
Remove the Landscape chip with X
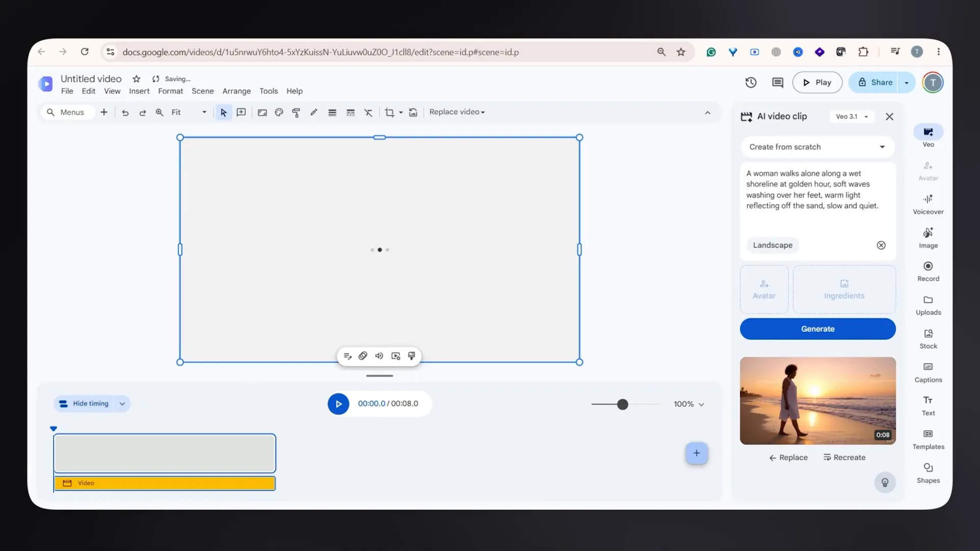coord(881,245)
